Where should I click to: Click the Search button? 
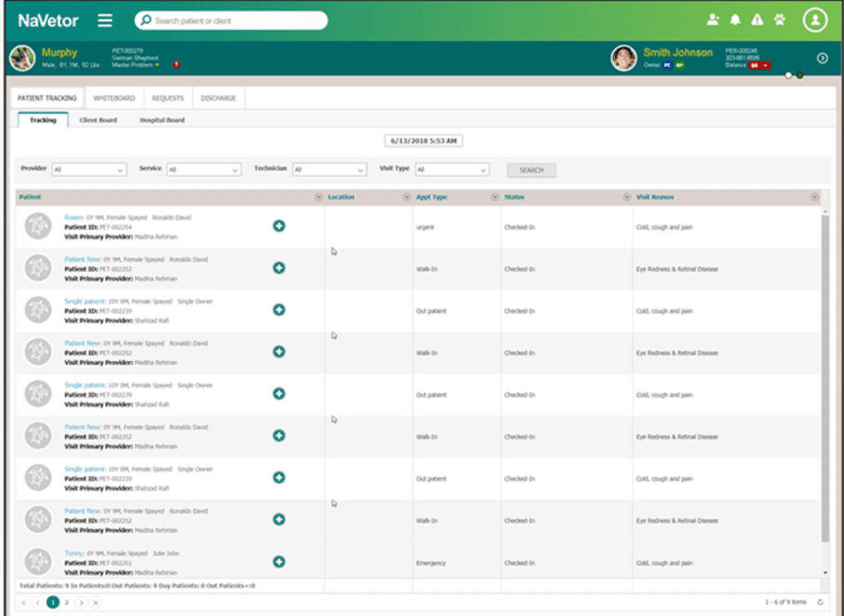tap(531, 170)
